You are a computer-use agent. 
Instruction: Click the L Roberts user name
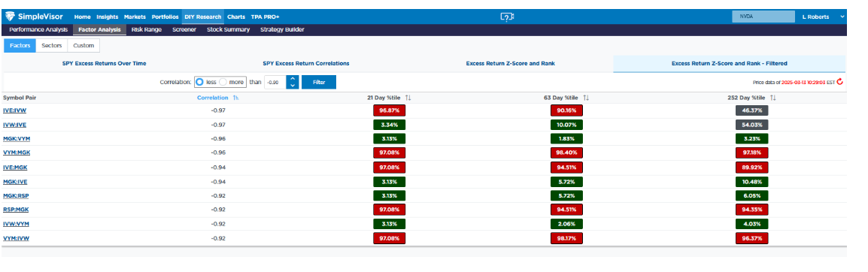(815, 17)
